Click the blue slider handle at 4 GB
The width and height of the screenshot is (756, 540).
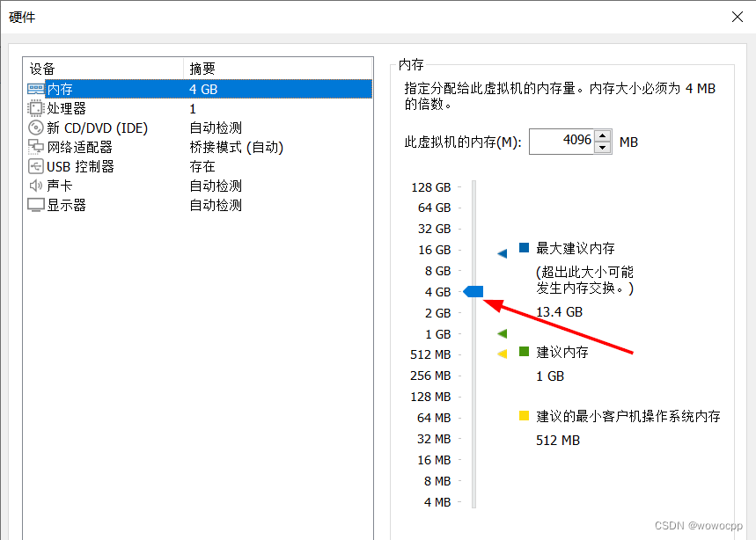(474, 291)
